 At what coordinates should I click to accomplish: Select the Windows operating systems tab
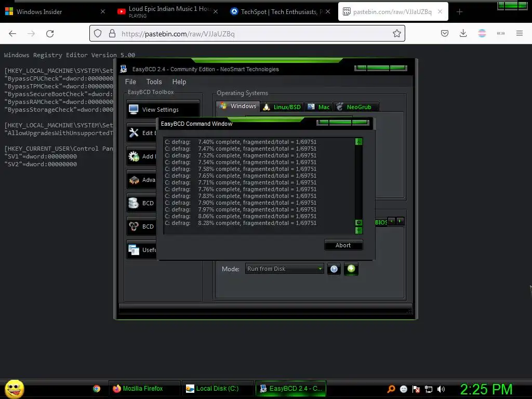tap(238, 106)
